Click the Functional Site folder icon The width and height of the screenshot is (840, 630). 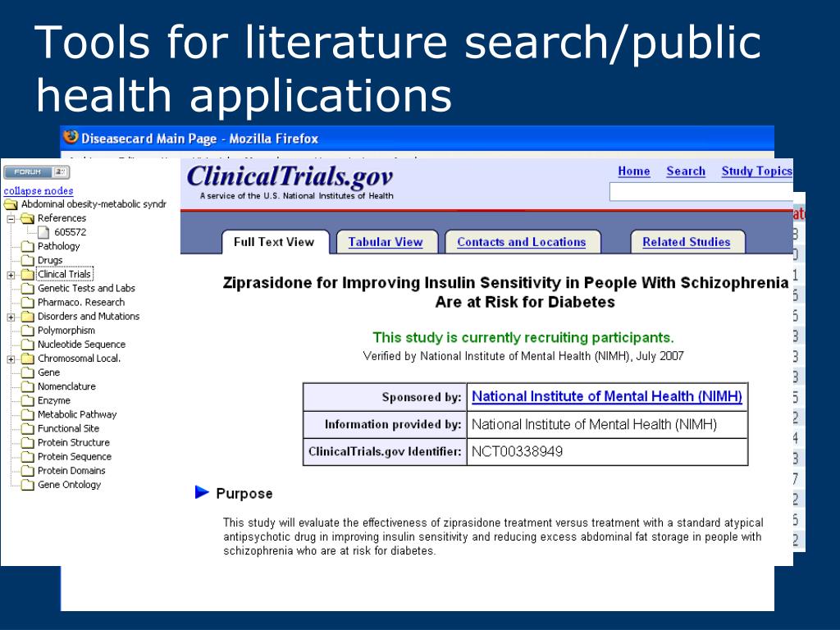27,429
